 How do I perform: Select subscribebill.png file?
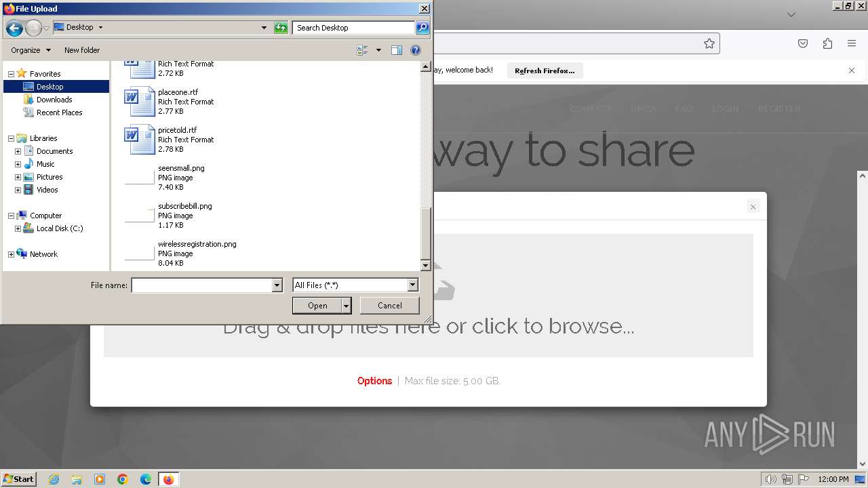[184, 216]
